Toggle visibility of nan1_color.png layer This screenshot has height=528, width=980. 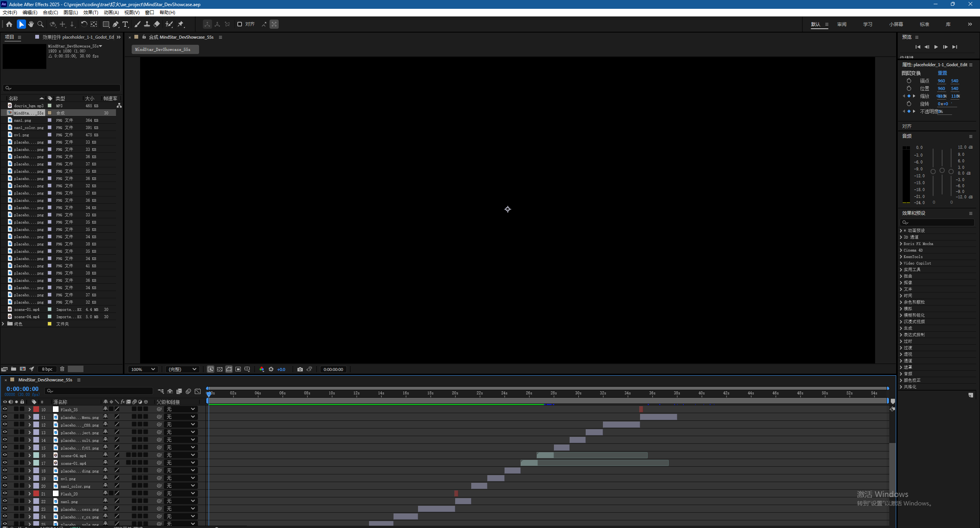(5, 485)
